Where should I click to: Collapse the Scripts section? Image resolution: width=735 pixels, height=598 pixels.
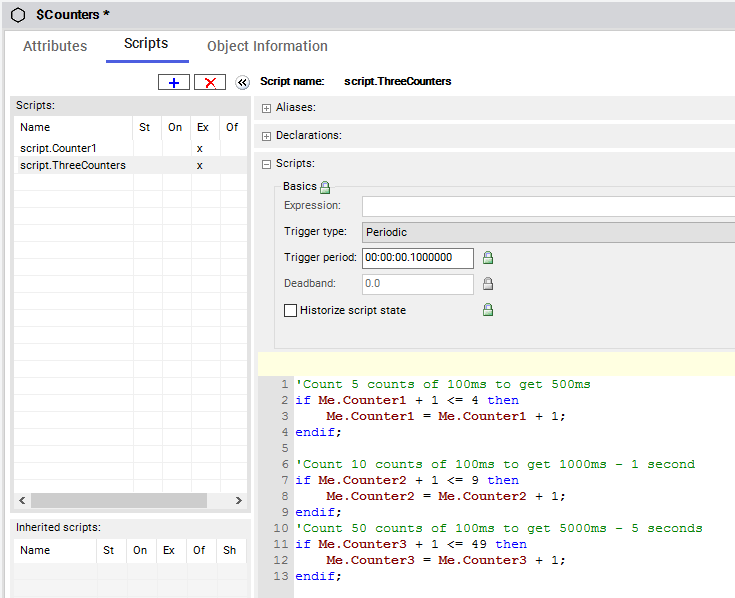pyautogui.click(x=267, y=164)
